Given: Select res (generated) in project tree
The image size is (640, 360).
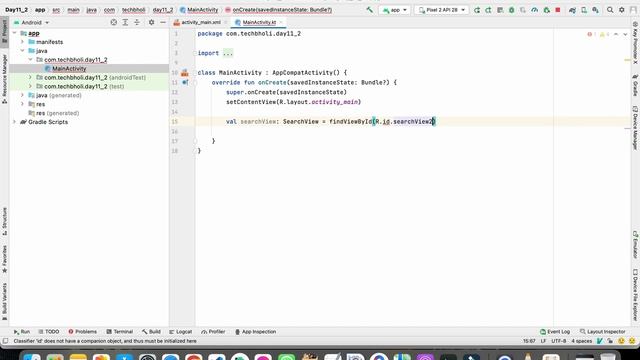Looking at the screenshot, I should pyautogui.click(x=53, y=113).
